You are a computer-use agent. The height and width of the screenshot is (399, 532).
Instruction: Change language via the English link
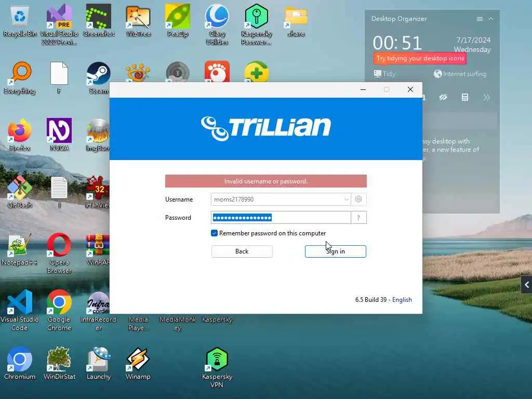(402, 300)
